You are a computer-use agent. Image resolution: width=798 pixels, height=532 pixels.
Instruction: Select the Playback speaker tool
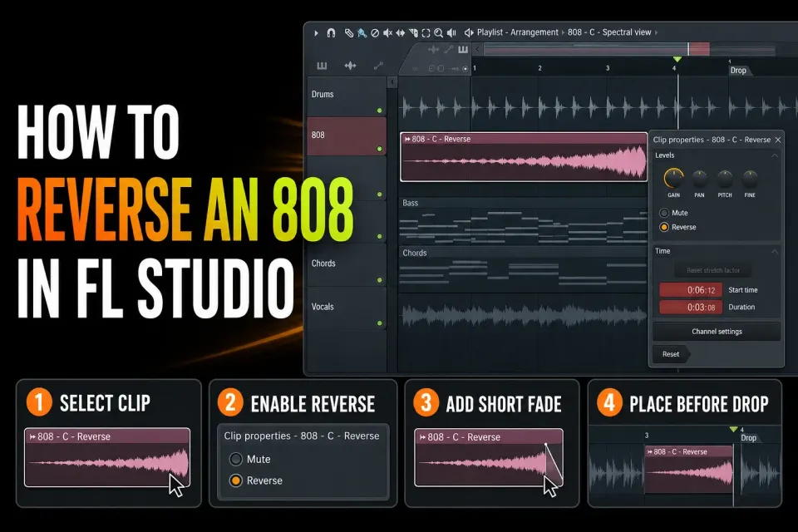[x=451, y=32]
